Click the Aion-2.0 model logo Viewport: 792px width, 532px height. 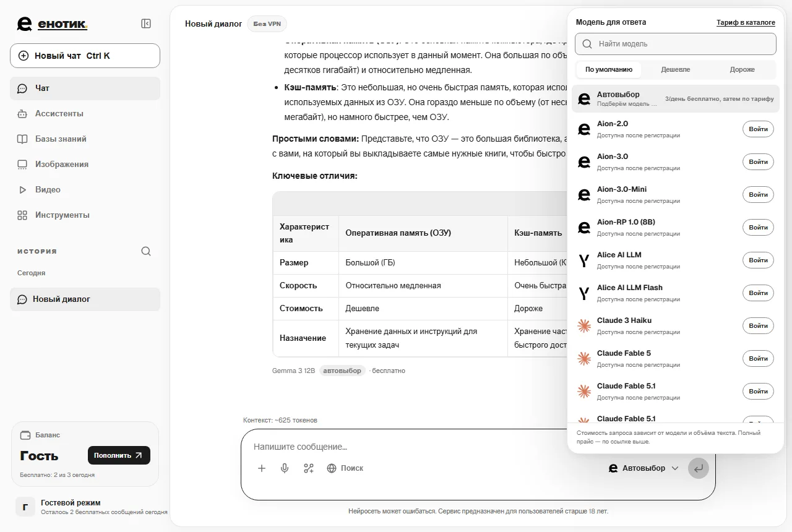(x=583, y=129)
